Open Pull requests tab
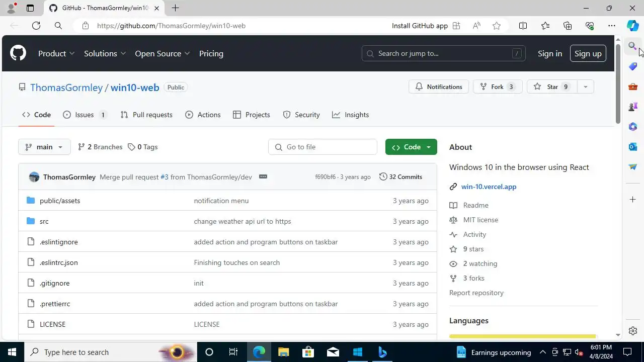Viewport: 644px width, 362px height. [x=146, y=115]
